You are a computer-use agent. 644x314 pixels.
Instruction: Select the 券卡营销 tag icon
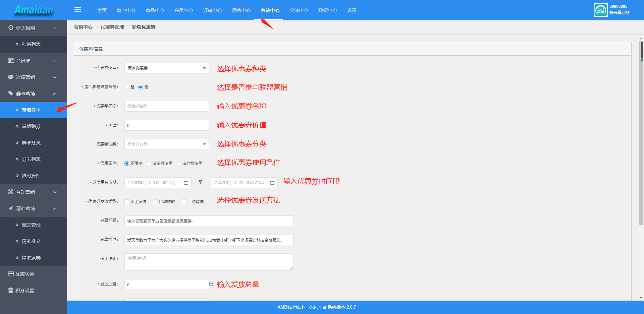coord(11,93)
